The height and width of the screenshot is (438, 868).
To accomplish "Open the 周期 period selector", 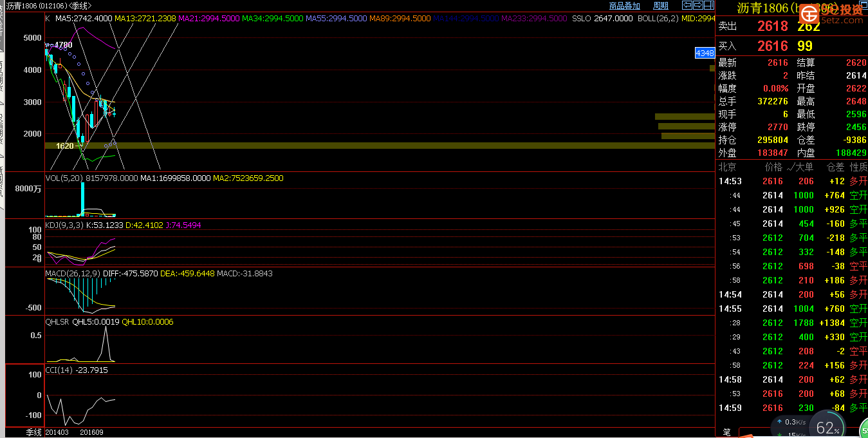I will (x=661, y=6).
